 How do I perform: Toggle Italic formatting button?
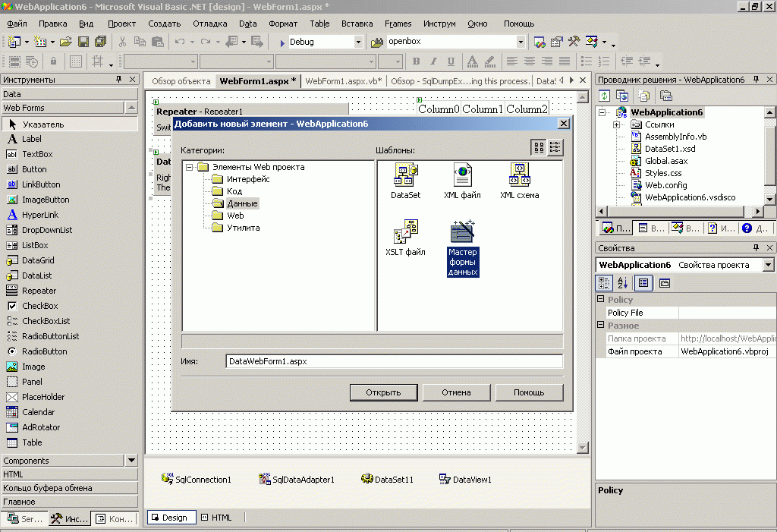tap(433, 61)
